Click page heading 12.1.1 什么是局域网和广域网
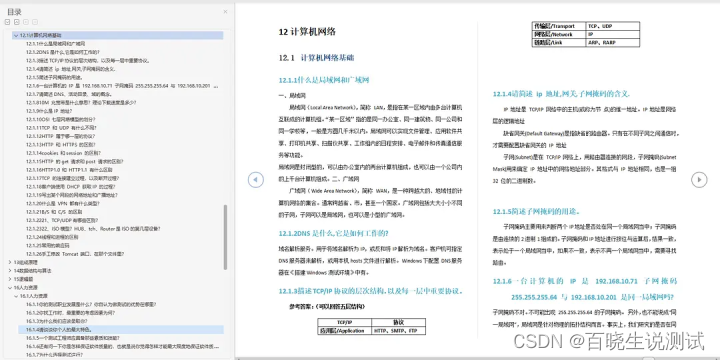The image size is (720, 360). point(324,80)
